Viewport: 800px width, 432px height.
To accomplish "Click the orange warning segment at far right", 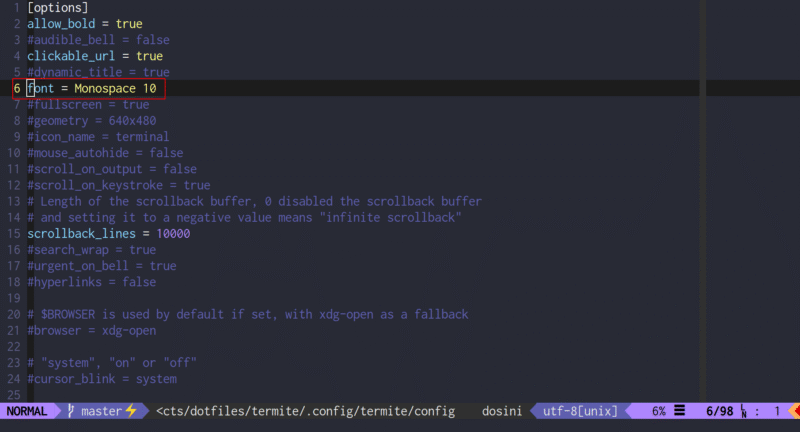I will [793, 411].
